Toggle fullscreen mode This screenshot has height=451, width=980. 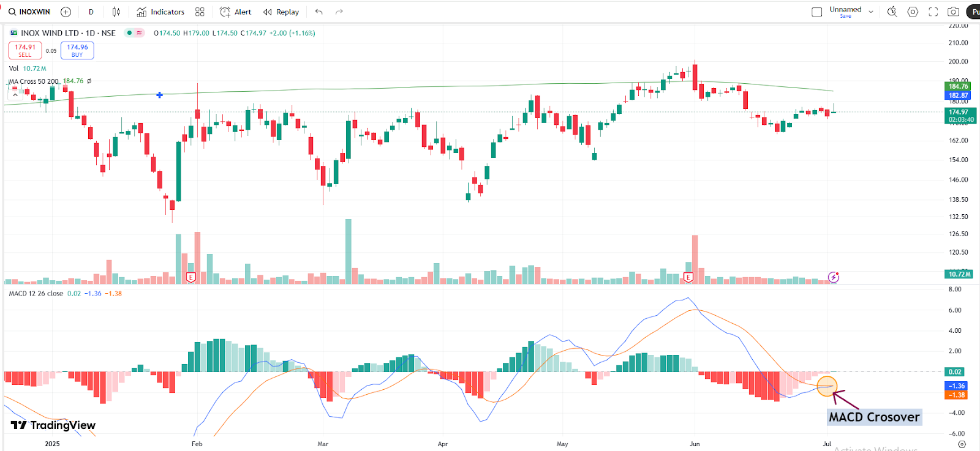pyautogui.click(x=933, y=12)
